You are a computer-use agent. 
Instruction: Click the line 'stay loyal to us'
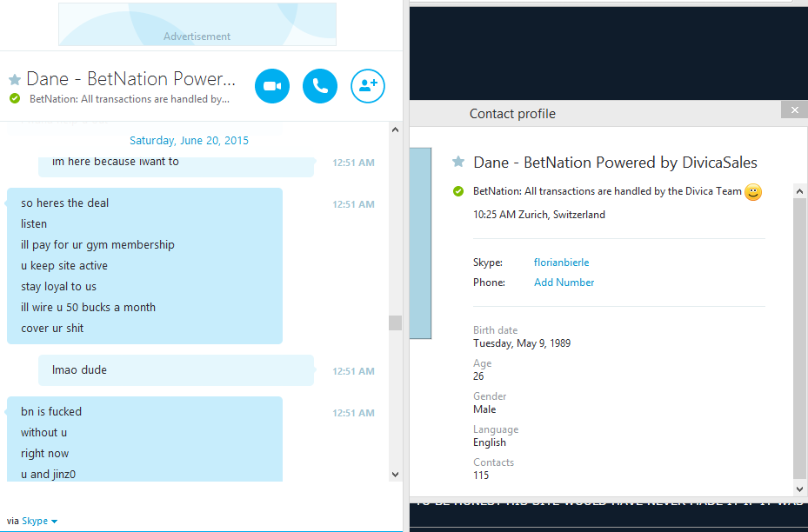coord(59,286)
